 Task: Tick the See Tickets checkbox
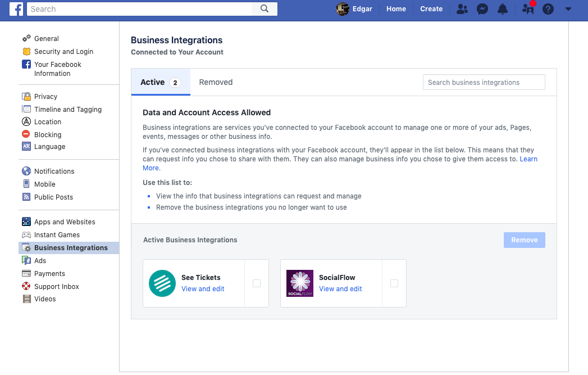point(257,283)
